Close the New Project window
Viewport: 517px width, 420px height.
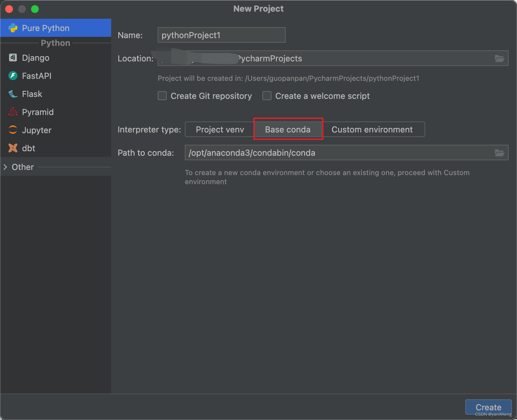point(9,9)
